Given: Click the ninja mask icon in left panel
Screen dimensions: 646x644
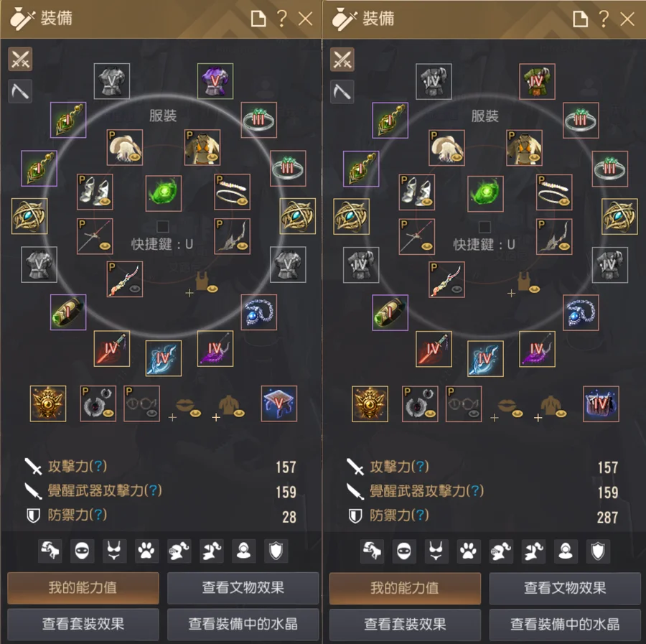Looking at the screenshot, I should coord(82,551).
